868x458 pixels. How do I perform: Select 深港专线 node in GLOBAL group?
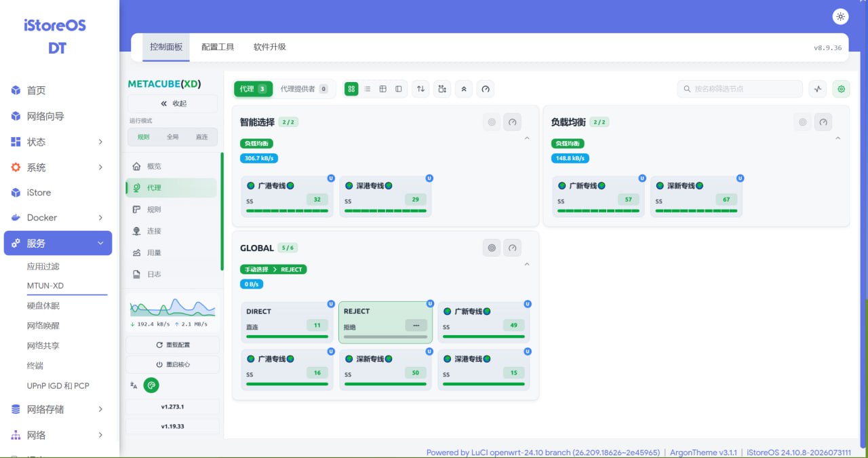tap(484, 370)
